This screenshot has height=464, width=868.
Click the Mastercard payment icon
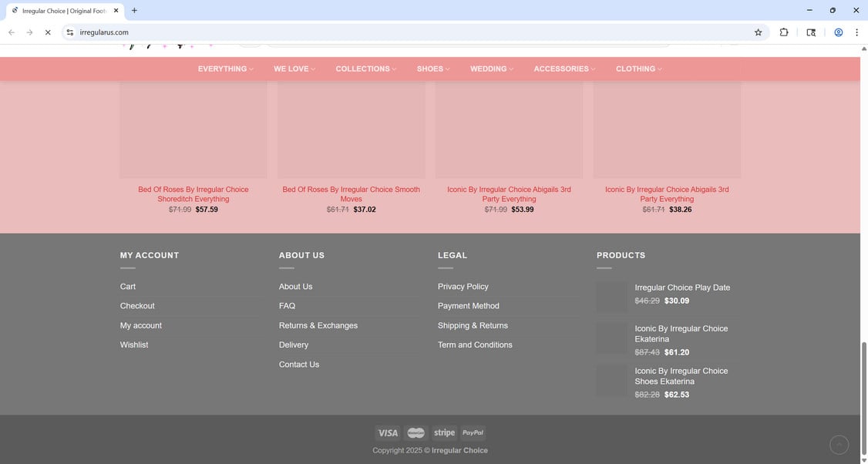tap(415, 433)
